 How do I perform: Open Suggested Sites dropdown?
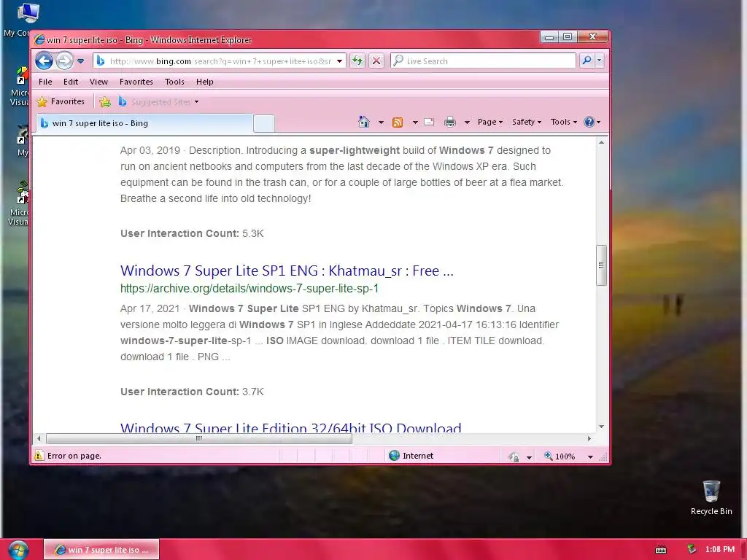(x=159, y=101)
